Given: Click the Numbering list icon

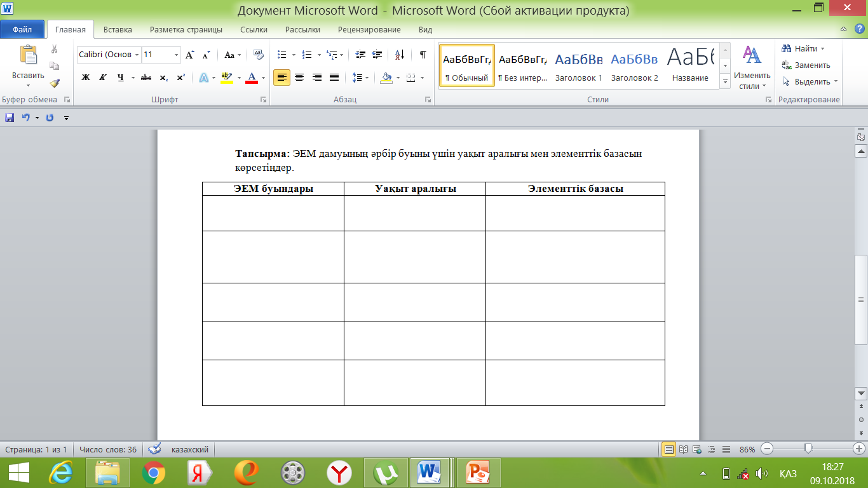Looking at the screenshot, I should point(306,55).
